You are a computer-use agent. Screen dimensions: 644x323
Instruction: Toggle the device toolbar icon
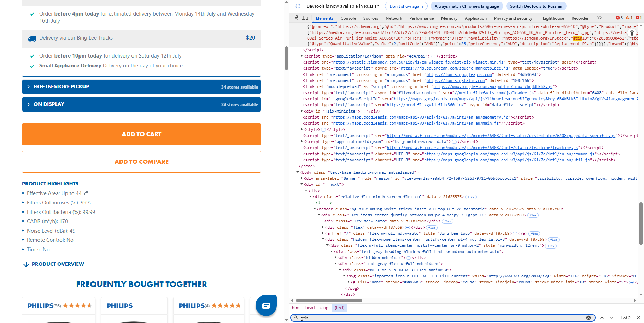(305, 18)
